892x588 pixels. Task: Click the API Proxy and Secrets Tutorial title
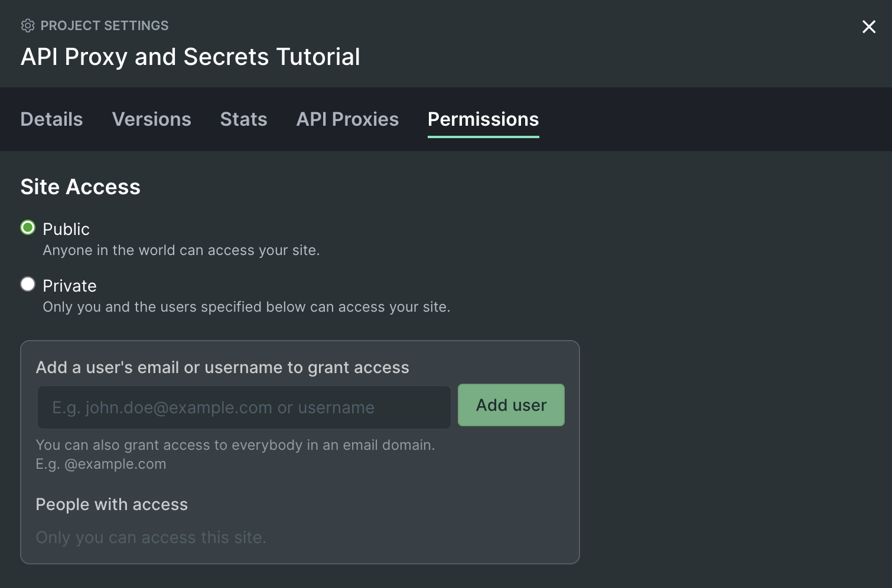190,57
